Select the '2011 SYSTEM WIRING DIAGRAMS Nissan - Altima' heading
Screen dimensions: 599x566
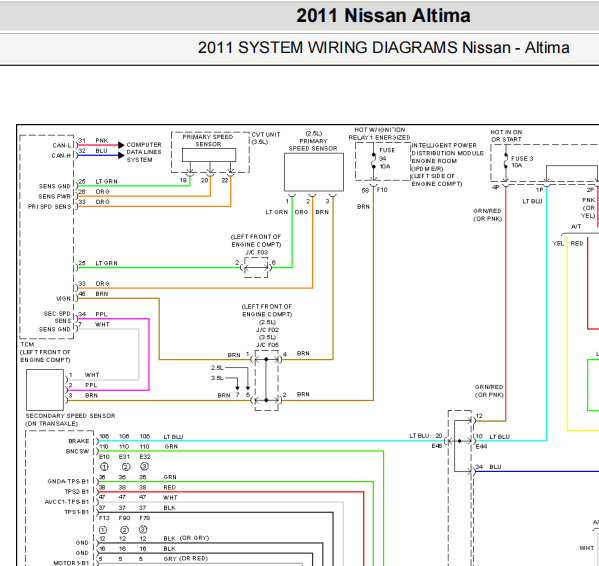tap(384, 48)
